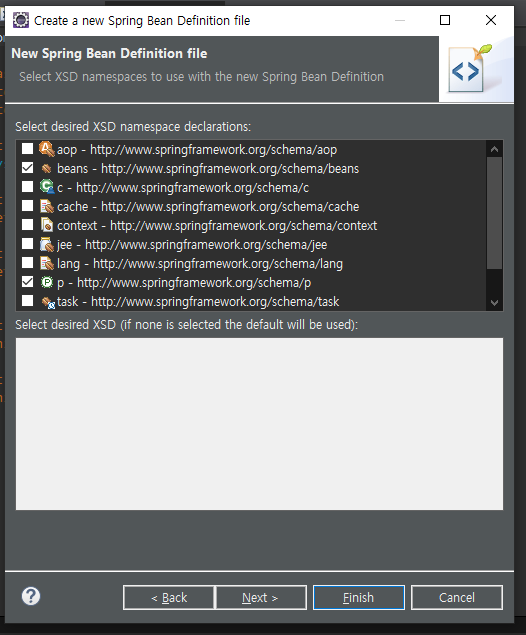This screenshot has height=635, width=526.
Task: Click the beans namespace icon
Action: pos(47,168)
